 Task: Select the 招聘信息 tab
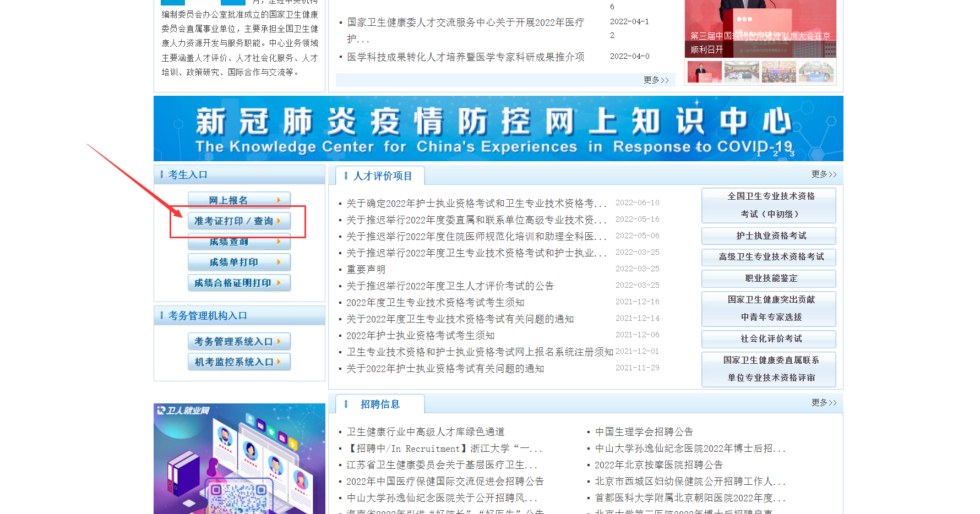pos(379,404)
